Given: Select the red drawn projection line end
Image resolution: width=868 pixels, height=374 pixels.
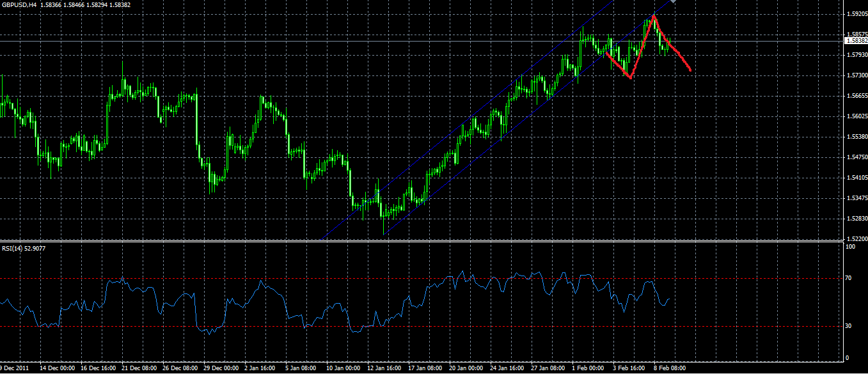Looking at the screenshot, I should pos(690,69).
